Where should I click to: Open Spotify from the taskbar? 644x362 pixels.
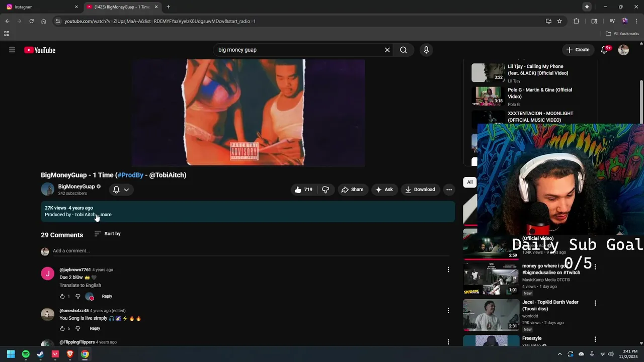[26, 354]
